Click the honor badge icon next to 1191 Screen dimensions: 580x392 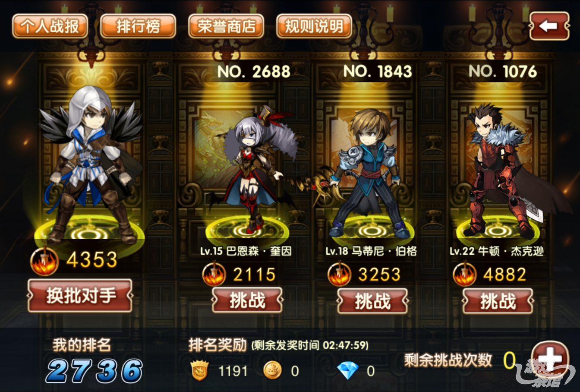click(x=200, y=371)
